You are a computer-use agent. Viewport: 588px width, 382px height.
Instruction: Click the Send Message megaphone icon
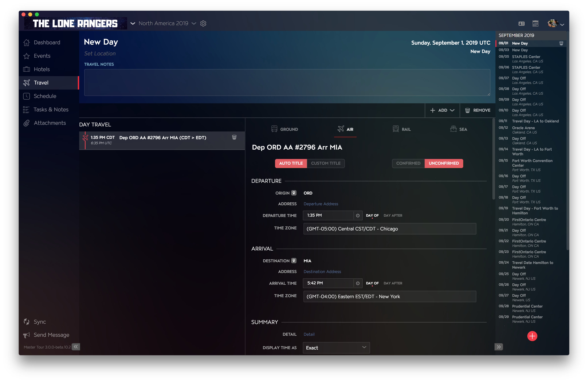26,335
